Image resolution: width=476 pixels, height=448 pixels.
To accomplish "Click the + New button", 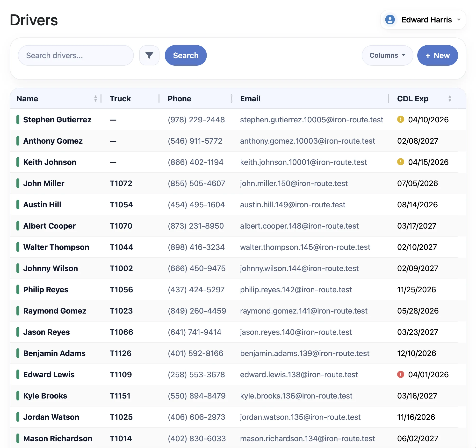I will [437, 55].
